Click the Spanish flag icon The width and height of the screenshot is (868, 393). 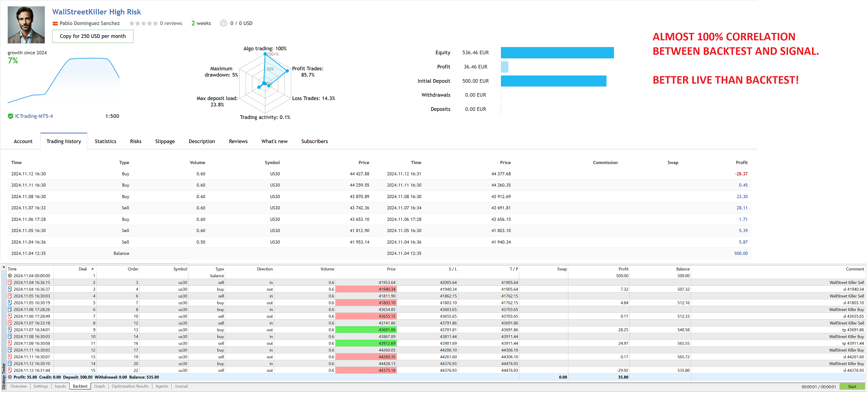point(55,24)
